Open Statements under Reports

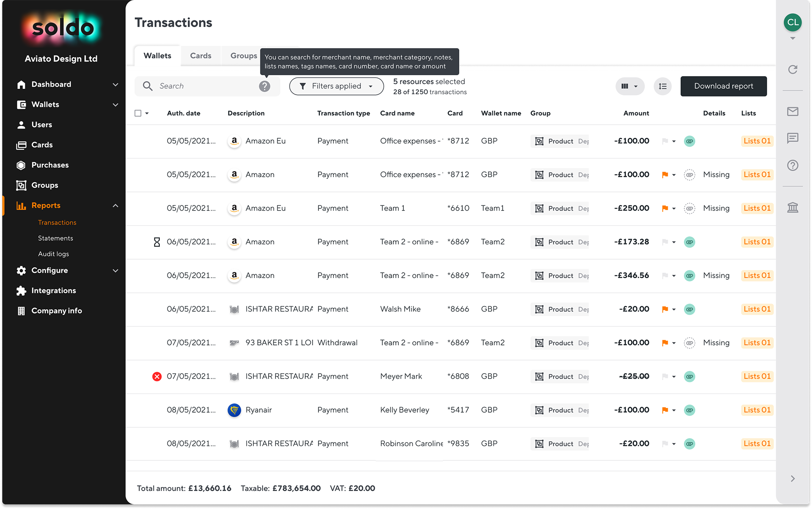pos(55,238)
